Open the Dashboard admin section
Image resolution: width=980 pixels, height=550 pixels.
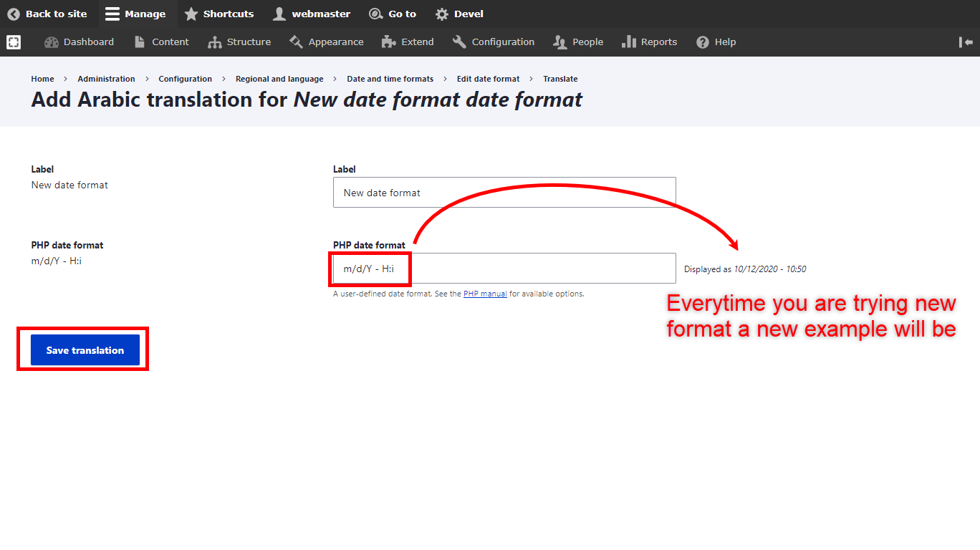(x=79, y=42)
